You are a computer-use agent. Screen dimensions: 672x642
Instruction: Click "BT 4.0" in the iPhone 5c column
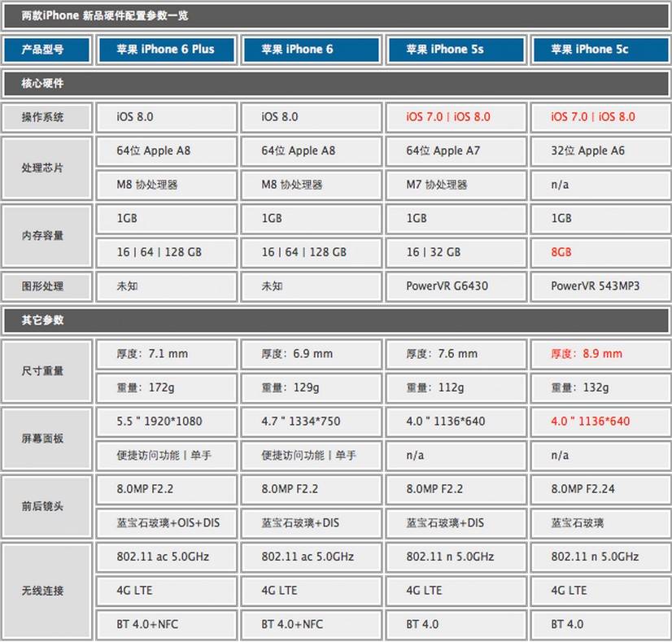(567, 625)
